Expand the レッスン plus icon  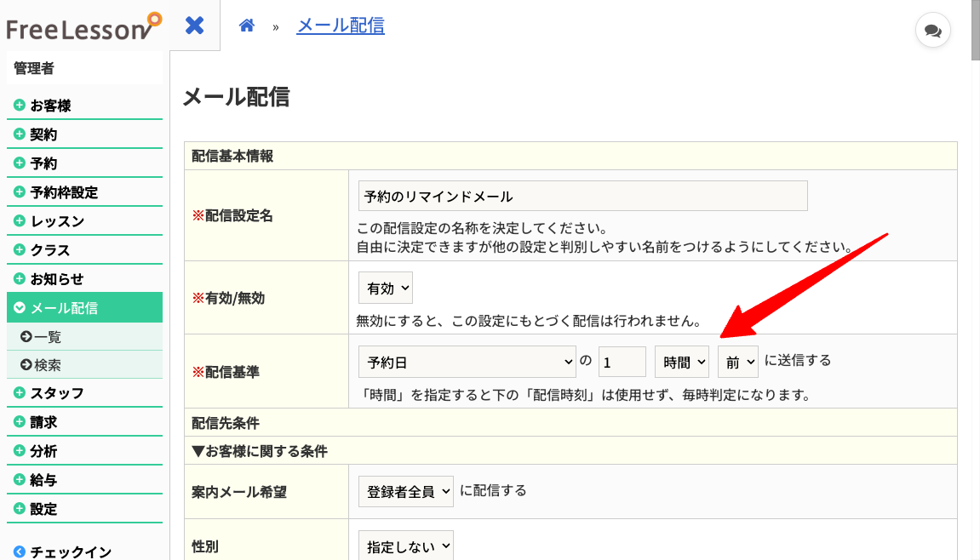coord(20,220)
